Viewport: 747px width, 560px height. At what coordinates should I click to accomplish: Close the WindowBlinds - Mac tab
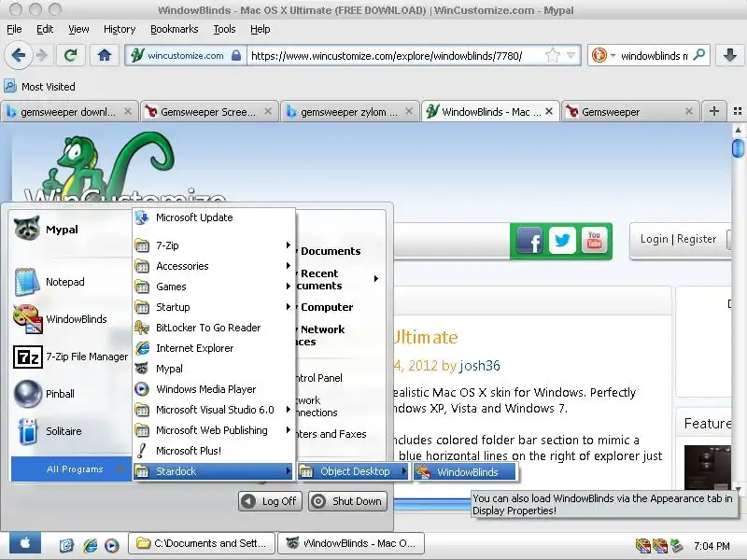(x=549, y=111)
